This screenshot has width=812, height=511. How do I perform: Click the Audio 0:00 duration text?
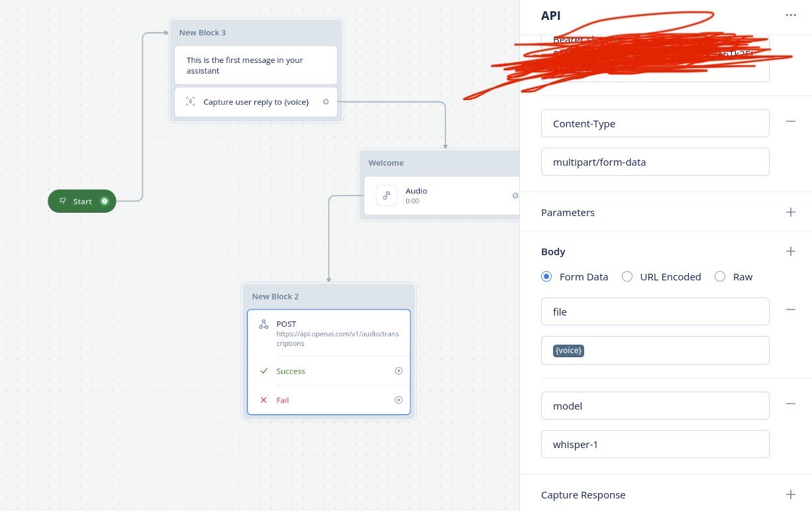(x=412, y=201)
